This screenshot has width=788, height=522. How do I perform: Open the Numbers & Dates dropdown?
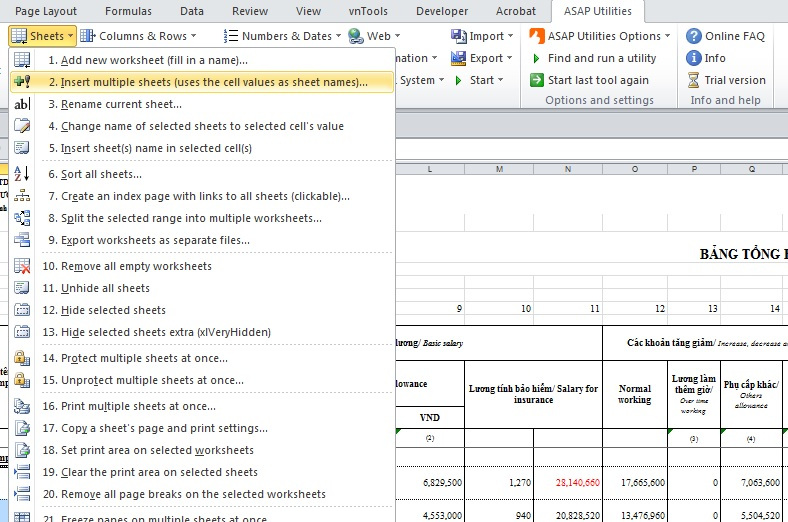click(x=282, y=36)
